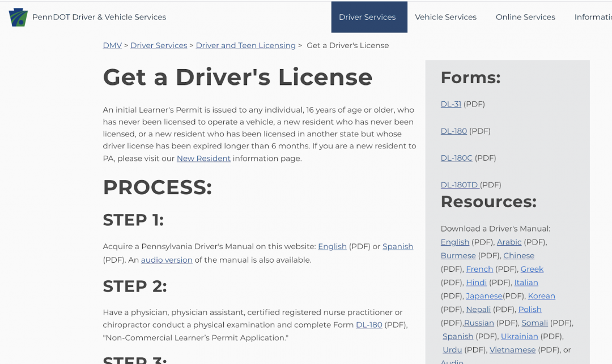Viewport: 612px width, 364px height.
Task: Open the English Driver's Manual in Step 1
Action: 332,246
